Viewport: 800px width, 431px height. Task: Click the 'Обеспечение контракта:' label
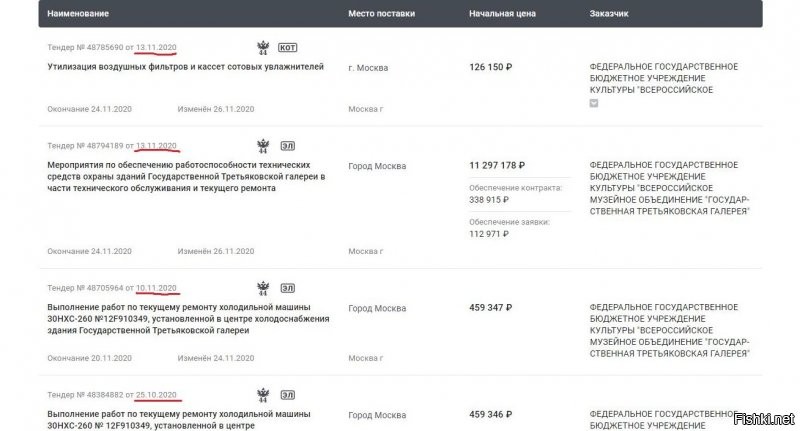[x=515, y=188]
